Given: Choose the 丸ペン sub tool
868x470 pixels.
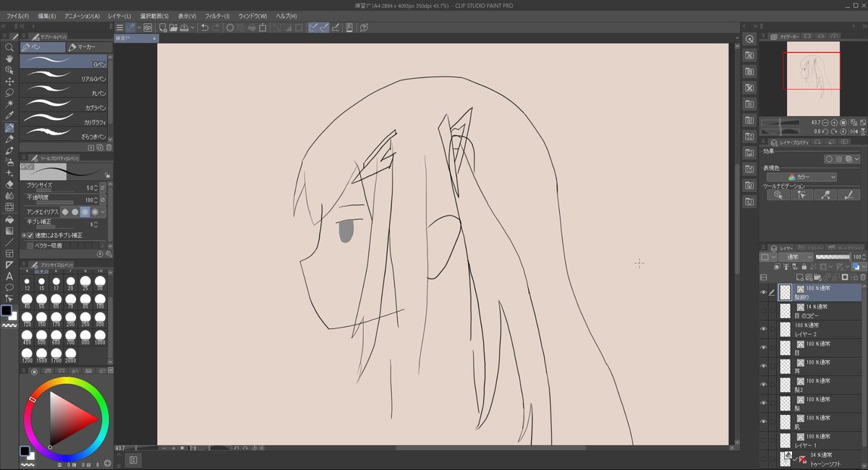Looking at the screenshot, I should 64,92.
